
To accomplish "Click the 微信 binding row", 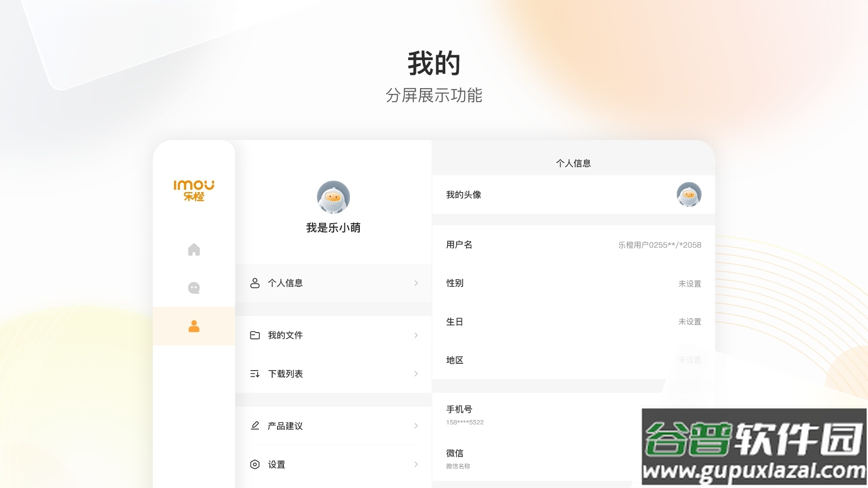I will pos(542,458).
